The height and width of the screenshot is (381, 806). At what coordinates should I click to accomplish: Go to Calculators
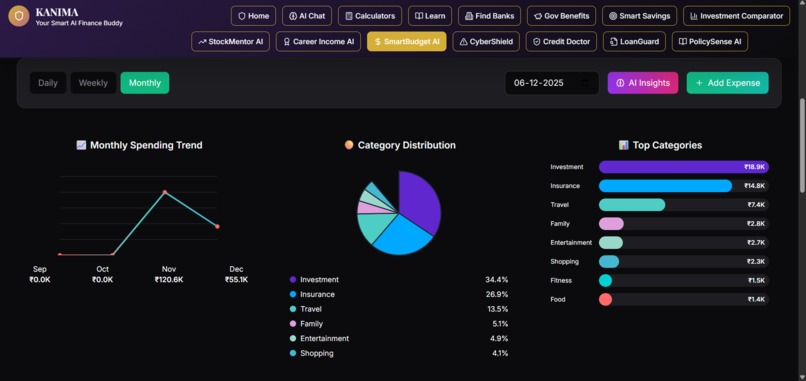click(370, 16)
